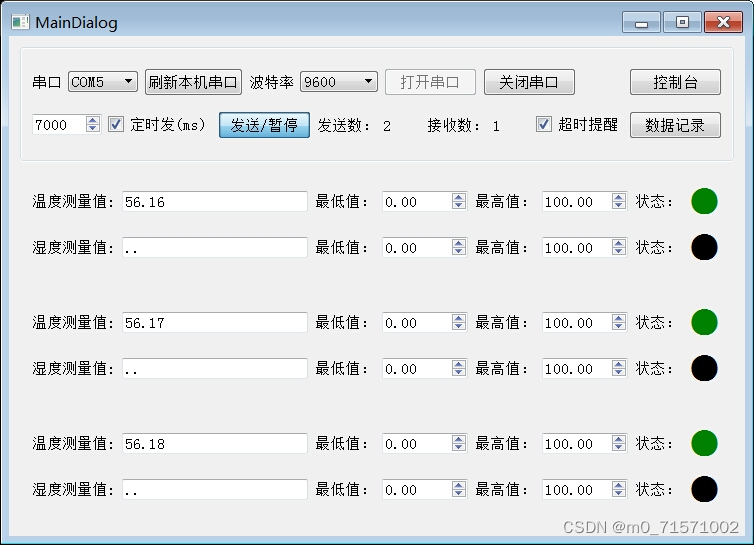754x545 pixels.
Task: Decrease 最高值 in humidity row below 56.18
Action: pyautogui.click(x=619, y=494)
